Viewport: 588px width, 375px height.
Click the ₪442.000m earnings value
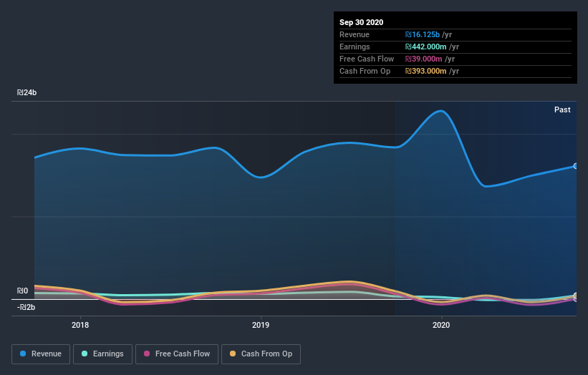point(425,47)
